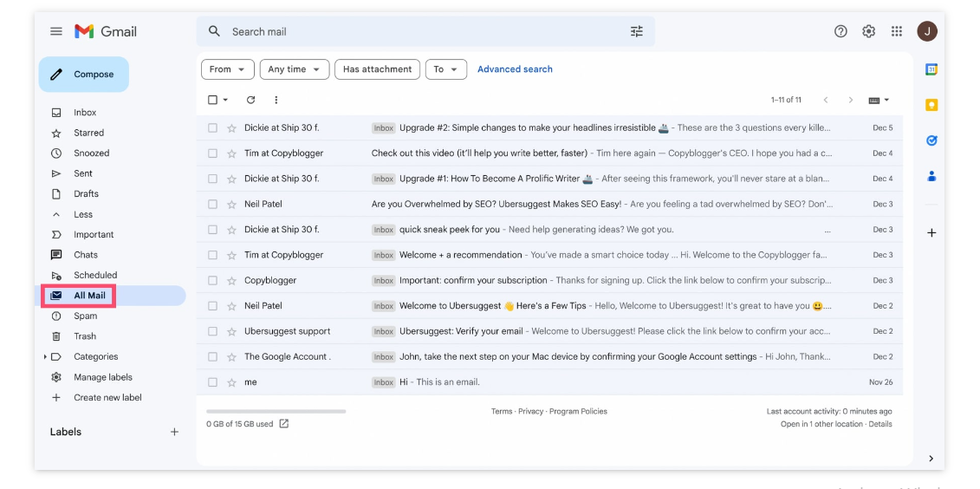980x489 pixels.
Task: Open the Sent folder
Action: [83, 174]
